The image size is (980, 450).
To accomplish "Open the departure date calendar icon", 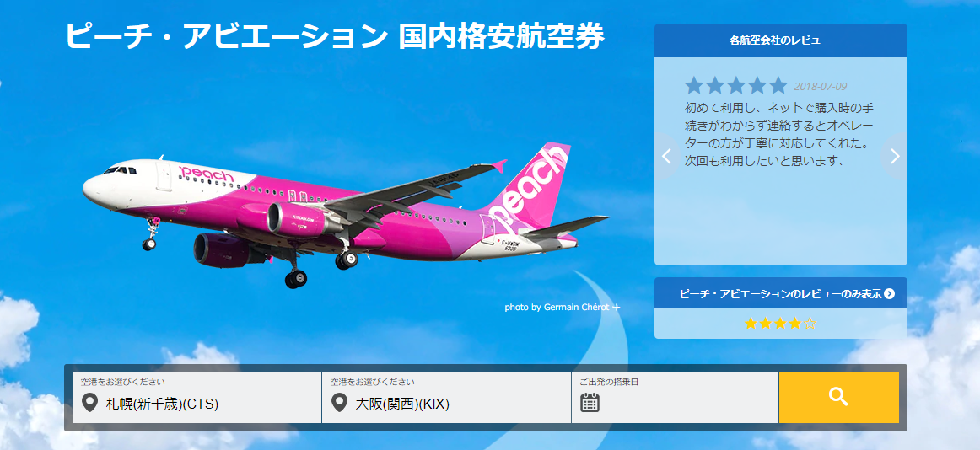I will click(x=590, y=403).
